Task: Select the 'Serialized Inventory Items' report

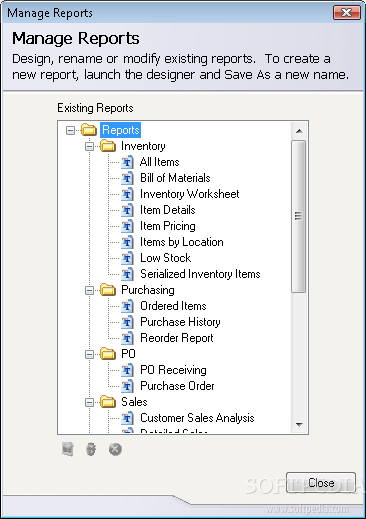Action: point(200,274)
